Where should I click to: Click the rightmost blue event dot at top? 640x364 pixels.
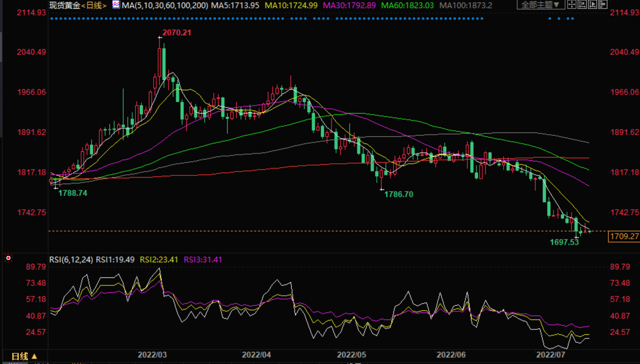click(573, 19)
